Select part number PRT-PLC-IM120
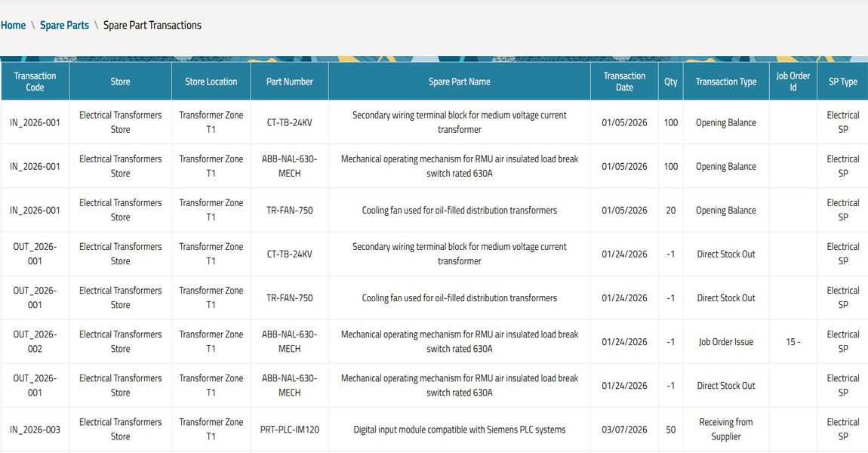 tap(289, 430)
